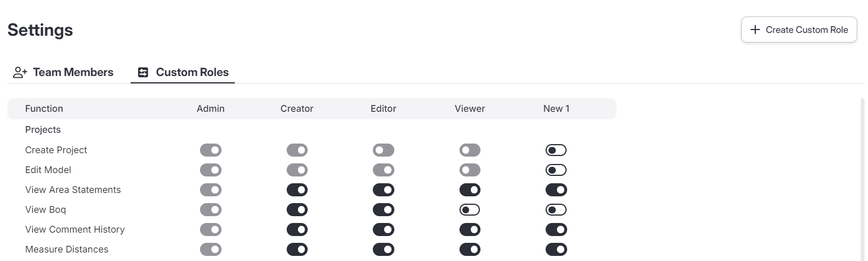Disable View Area Statements for Editor

[384, 190]
